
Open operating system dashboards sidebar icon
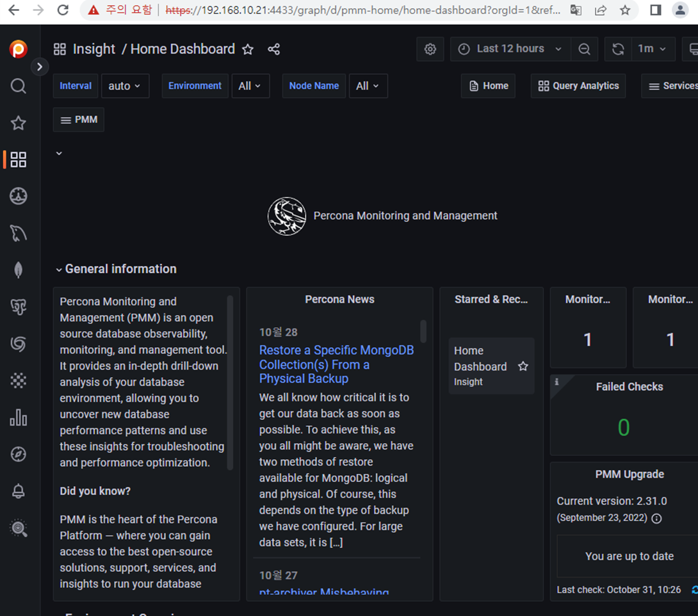(19, 197)
